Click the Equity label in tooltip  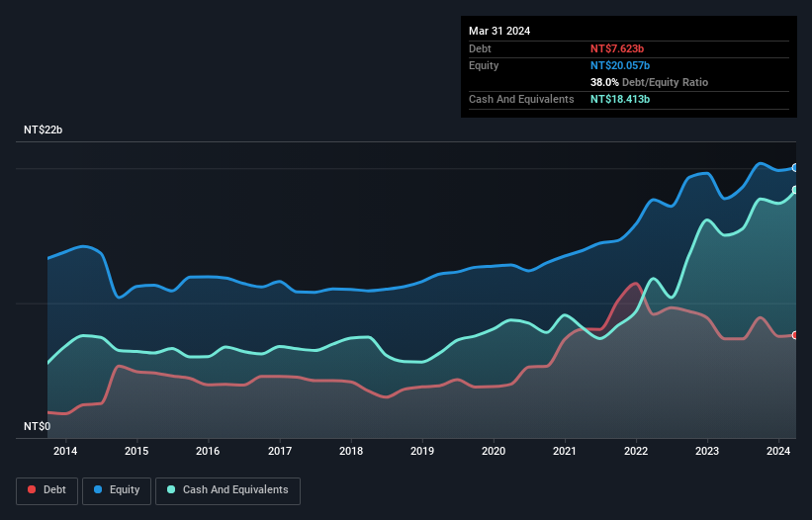pos(484,65)
